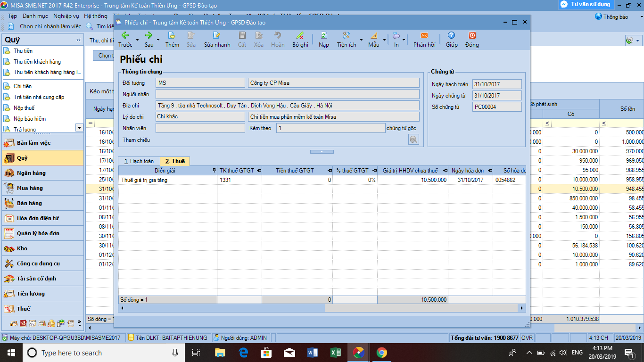The width and height of the screenshot is (644, 362).
Task: Open the Nghiệp vụ menu
Action: pyautogui.click(x=66, y=16)
